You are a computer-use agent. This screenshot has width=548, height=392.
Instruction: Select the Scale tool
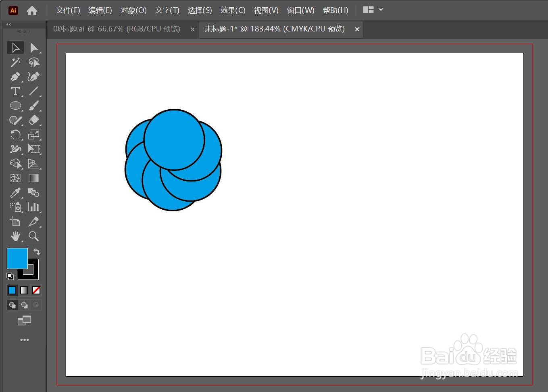[34, 135]
